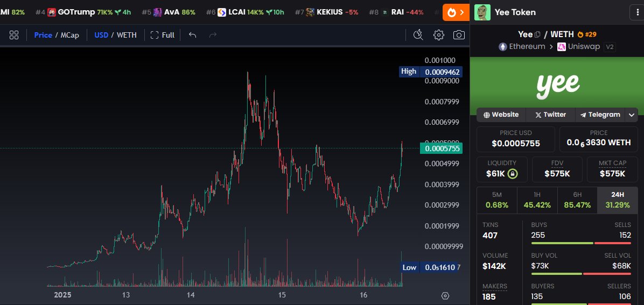Click trending ticker #8 RAI

[396, 12]
